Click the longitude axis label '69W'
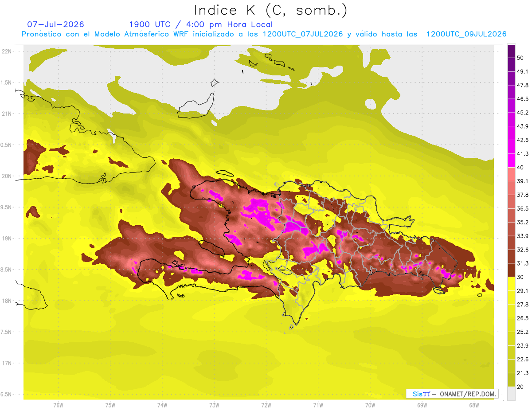This screenshot has width=532, height=411. (x=422, y=405)
